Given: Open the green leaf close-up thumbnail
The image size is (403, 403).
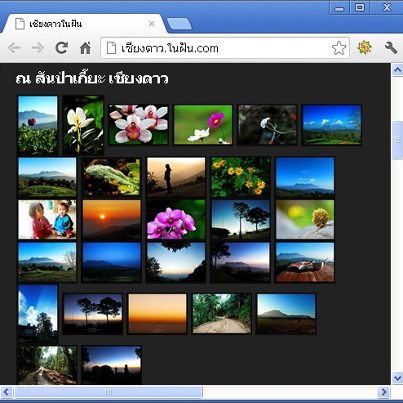Looking at the screenshot, I should click(112, 177).
